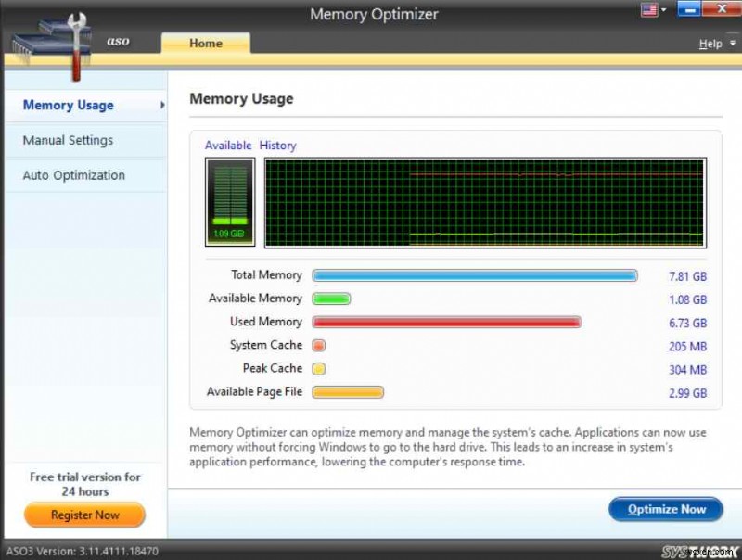Click the Used Memory red progress bar

click(x=447, y=322)
